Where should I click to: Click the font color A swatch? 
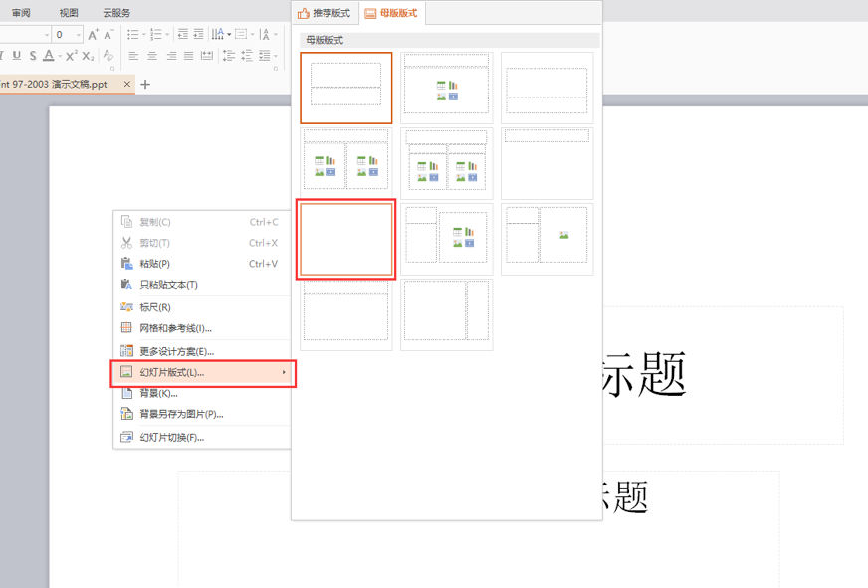(49, 56)
